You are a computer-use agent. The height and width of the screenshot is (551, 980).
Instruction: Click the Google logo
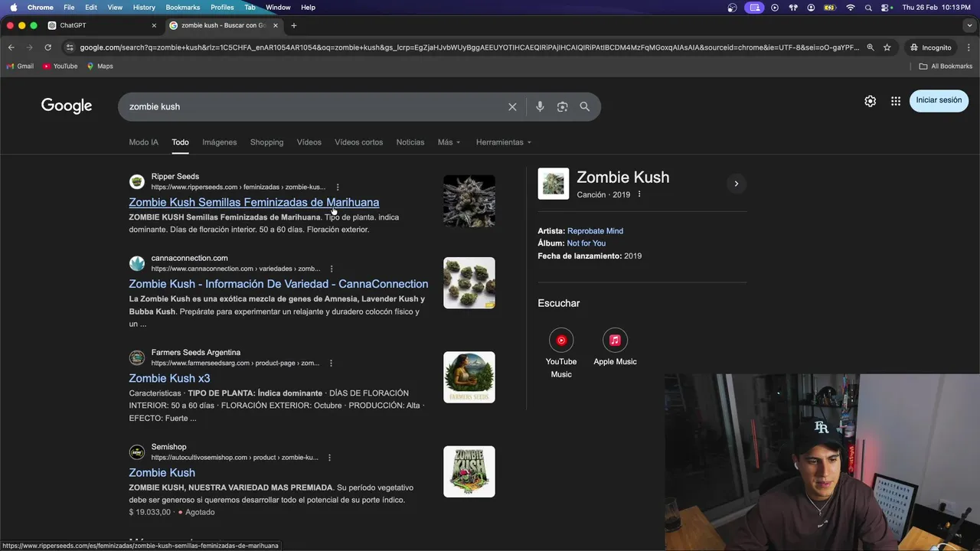pos(67,106)
